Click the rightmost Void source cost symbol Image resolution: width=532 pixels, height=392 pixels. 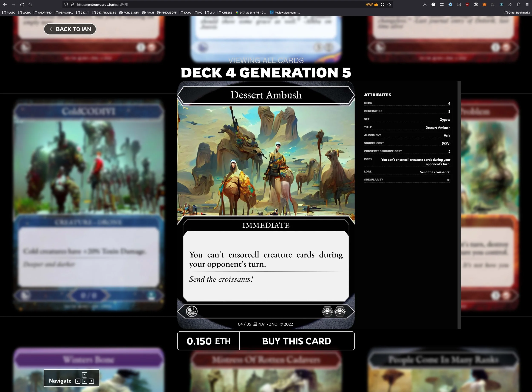tap(340, 311)
